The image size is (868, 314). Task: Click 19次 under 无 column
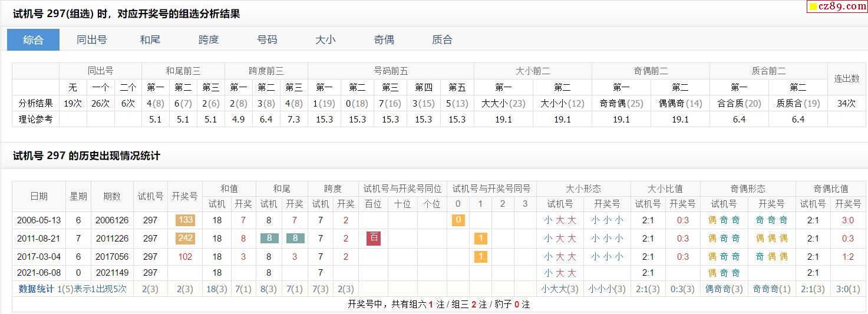point(72,103)
